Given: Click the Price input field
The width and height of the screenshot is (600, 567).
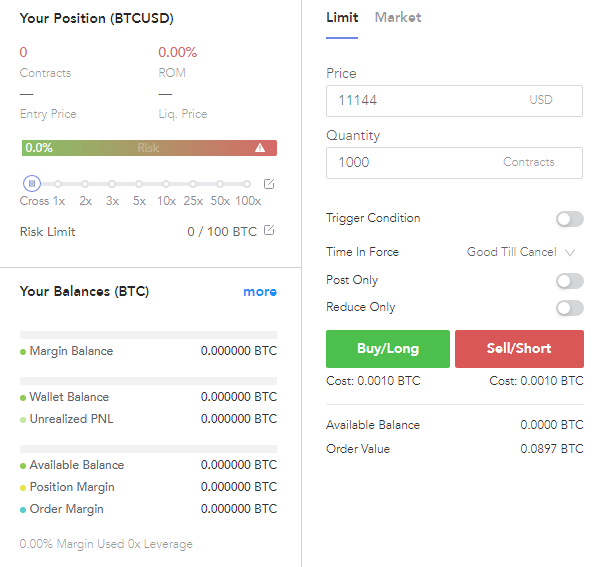Looking at the screenshot, I should pyautogui.click(x=430, y=100).
